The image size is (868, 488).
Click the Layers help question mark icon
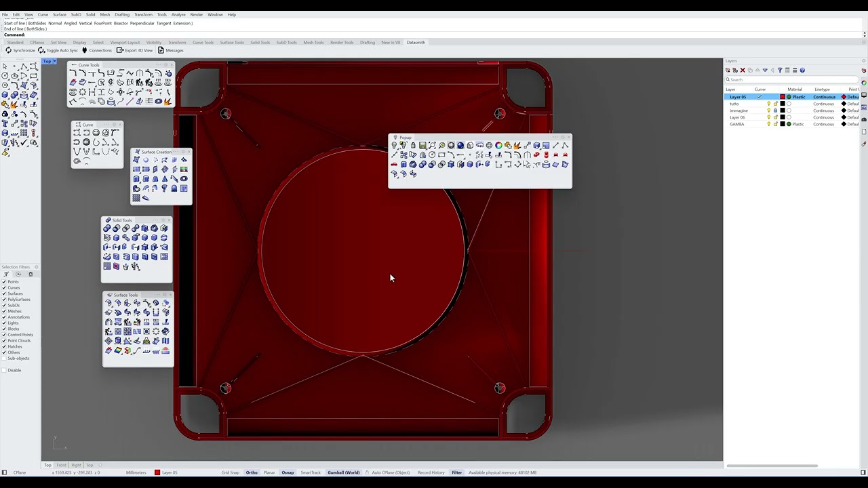coord(802,70)
